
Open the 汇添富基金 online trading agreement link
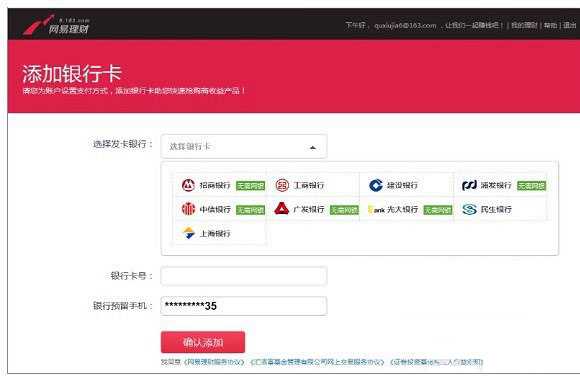click(x=317, y=362)
